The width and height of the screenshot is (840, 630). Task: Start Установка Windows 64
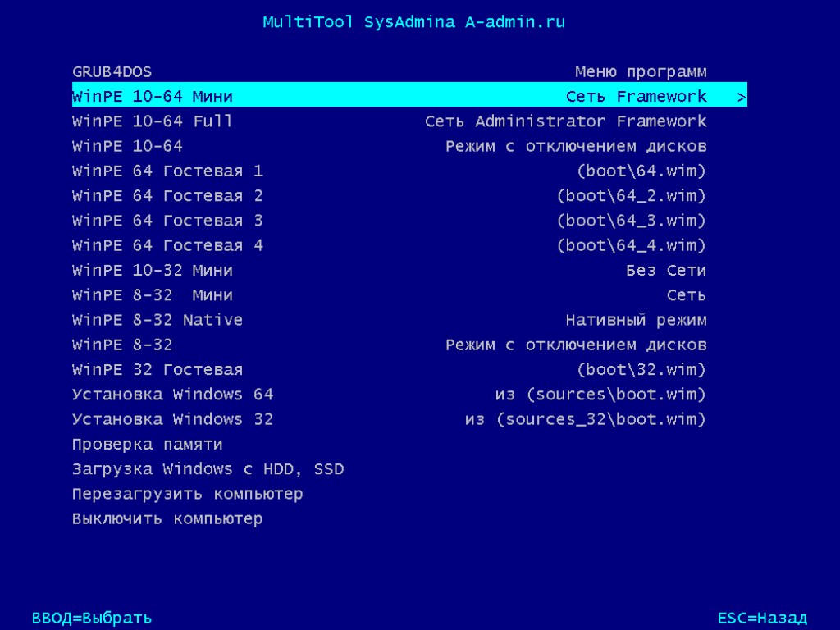172,395
